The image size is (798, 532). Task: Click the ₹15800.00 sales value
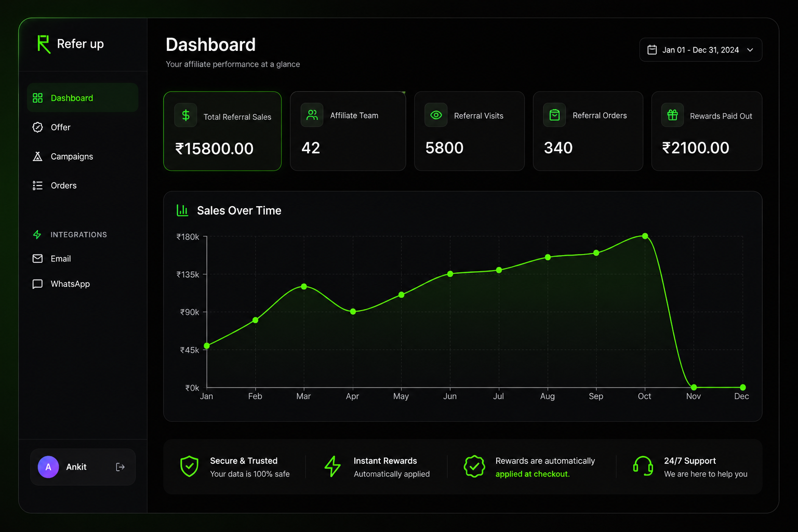pos(214,149)
